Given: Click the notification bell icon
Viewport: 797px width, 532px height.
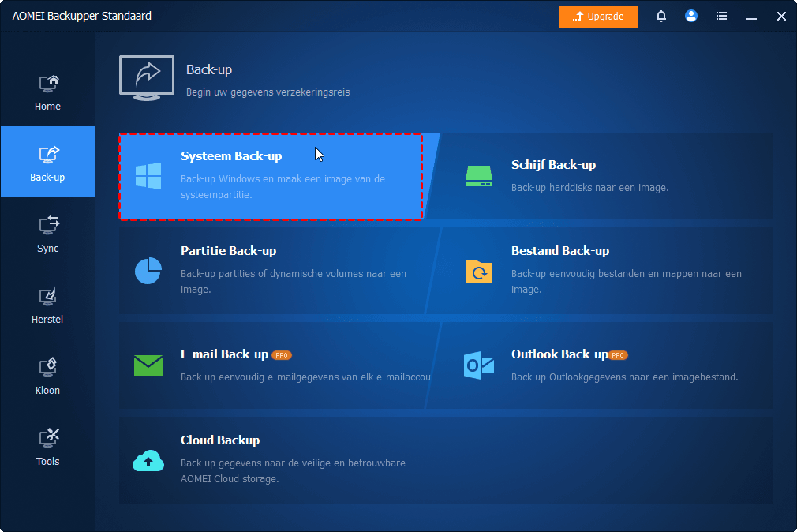Looking at the screenshot, I should pyautogui.click(x=660, y=17).
